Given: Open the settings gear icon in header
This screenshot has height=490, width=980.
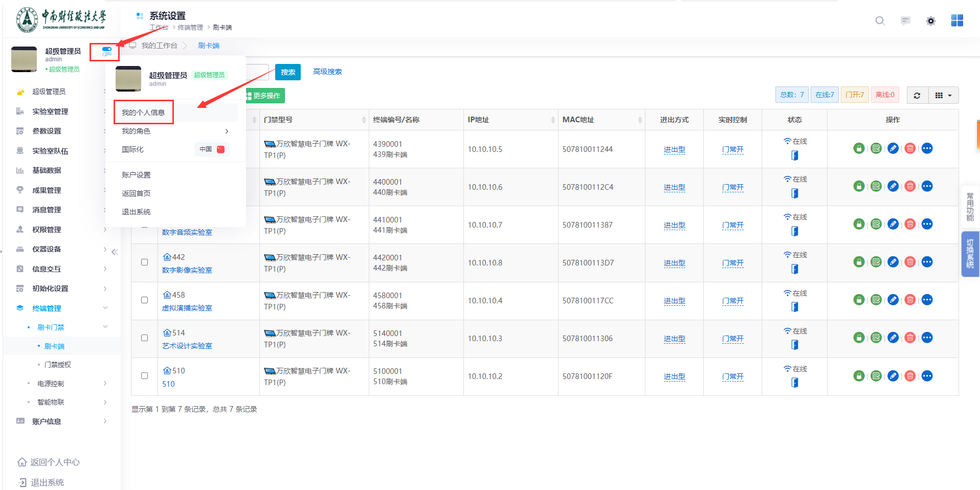Looking at the screenshot, I should coord(931,21).
